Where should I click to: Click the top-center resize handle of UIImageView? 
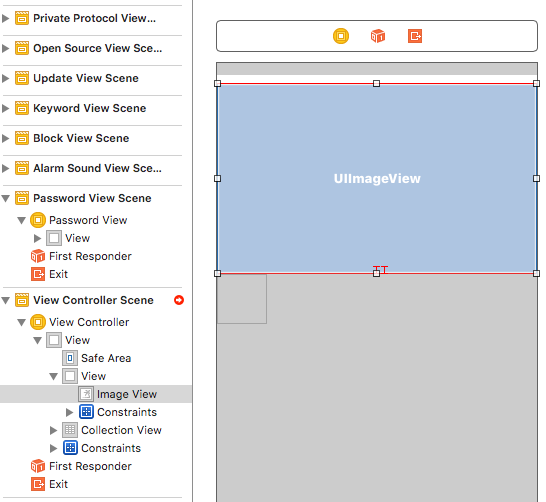pyautogui.click(x=376, y=84)
